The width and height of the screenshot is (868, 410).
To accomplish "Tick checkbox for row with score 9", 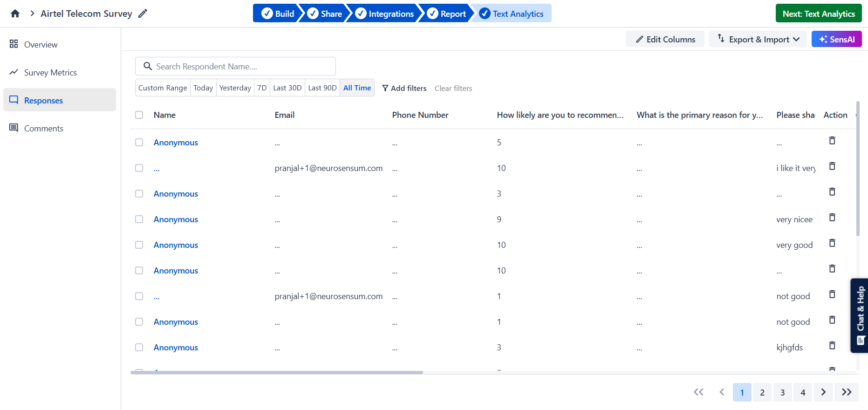I will click(139, 219).
